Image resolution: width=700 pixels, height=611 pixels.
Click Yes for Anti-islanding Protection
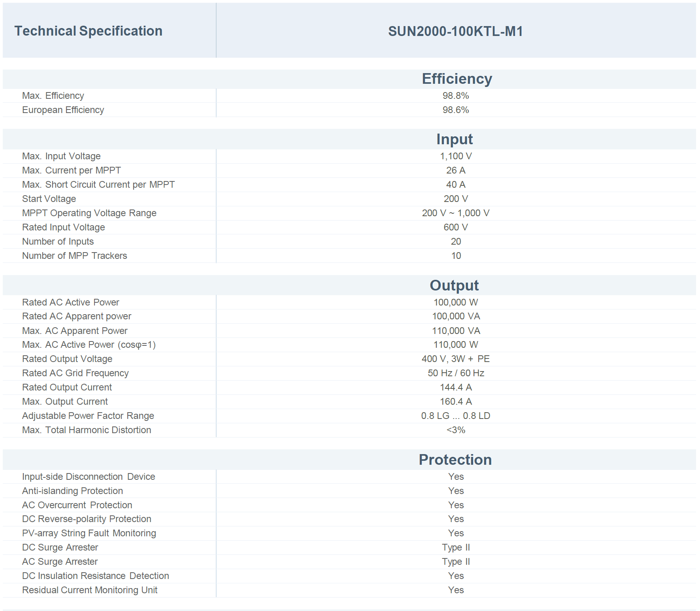click(x=456, y=491)
